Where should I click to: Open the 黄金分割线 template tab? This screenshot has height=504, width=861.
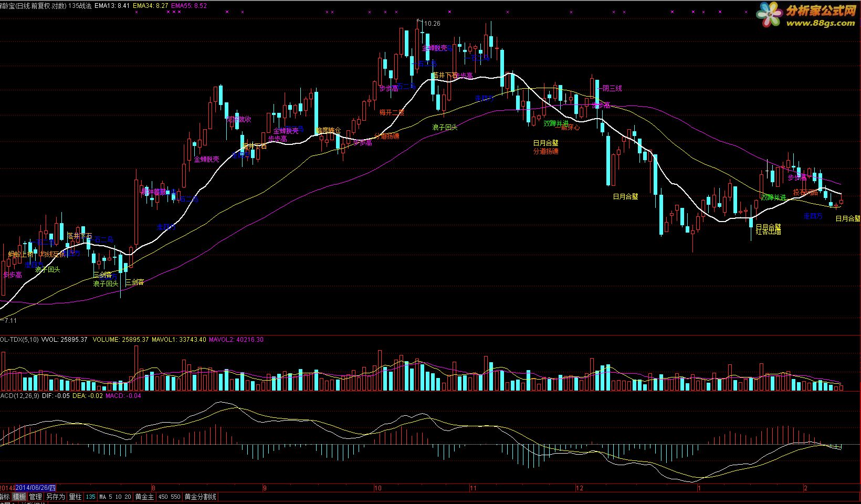(200, 497)
